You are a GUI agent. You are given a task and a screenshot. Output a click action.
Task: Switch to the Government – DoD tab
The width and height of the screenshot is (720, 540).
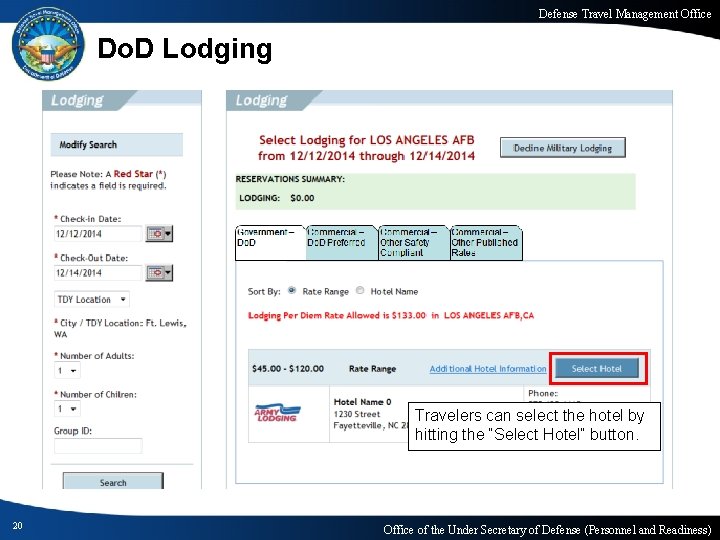(x=270, y=242)
